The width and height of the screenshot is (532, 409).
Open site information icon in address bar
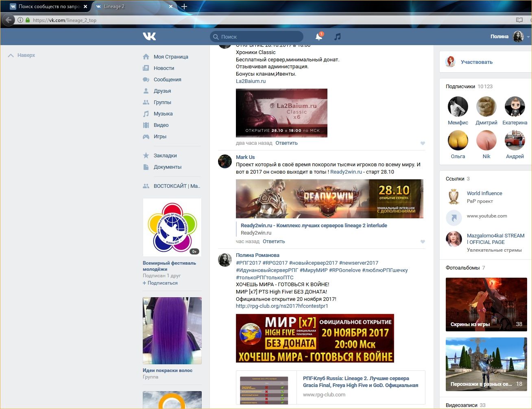[20, 20]
